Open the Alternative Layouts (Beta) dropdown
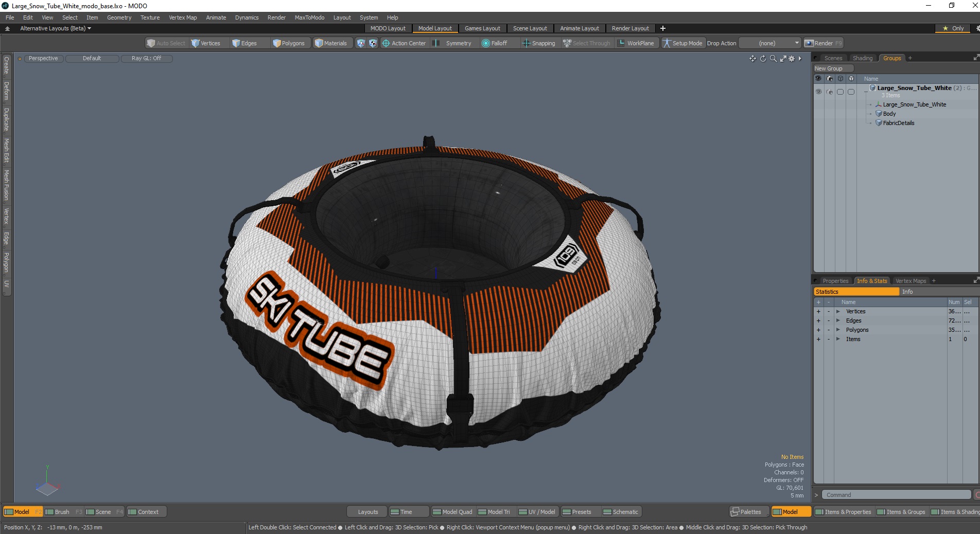 [56, 28]
